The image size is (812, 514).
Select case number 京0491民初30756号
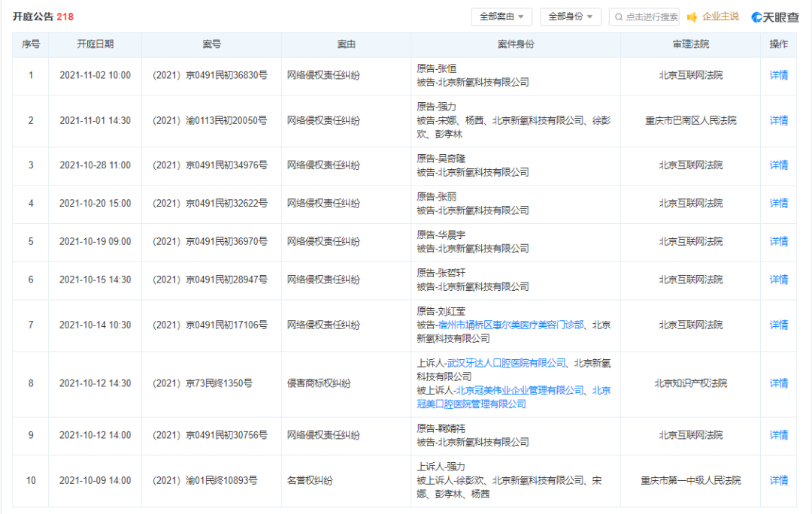(x=210, y=435)
